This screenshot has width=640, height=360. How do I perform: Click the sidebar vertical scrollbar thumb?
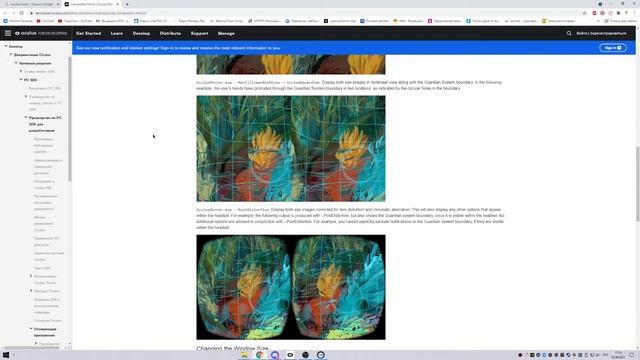pos(70,119)
